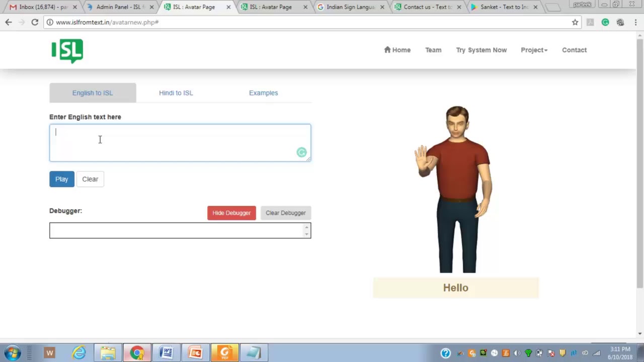
Task: Click the red Hide Debugger button
Action: [x=231, y=213]
